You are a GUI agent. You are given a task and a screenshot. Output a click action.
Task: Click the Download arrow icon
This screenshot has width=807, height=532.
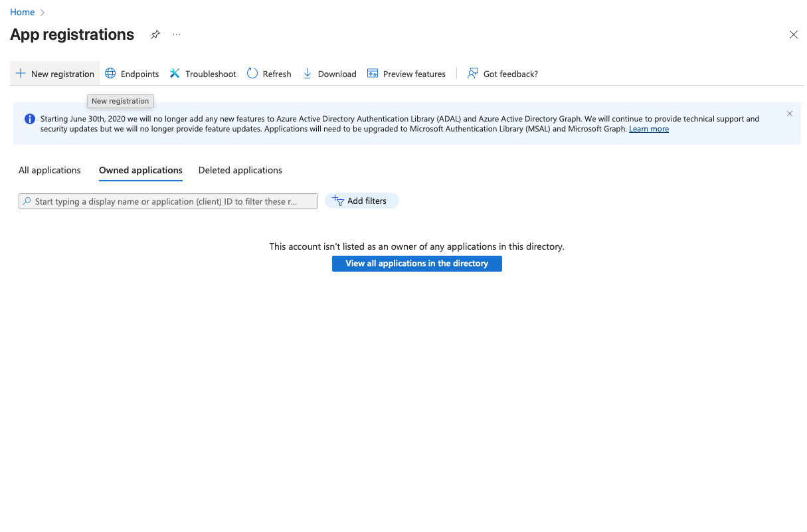(x=308, y=74)
